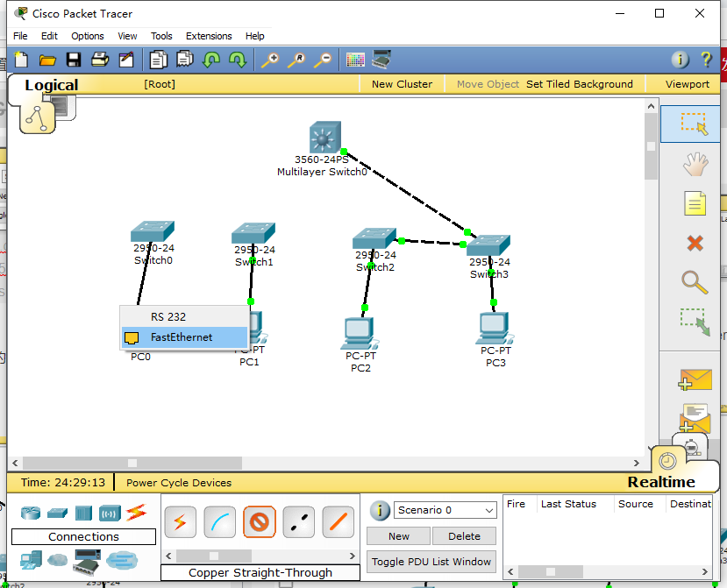Redo with the right green arrow
Screen dimensions: 727x588
pyautogui.click(x=238, y=60)
